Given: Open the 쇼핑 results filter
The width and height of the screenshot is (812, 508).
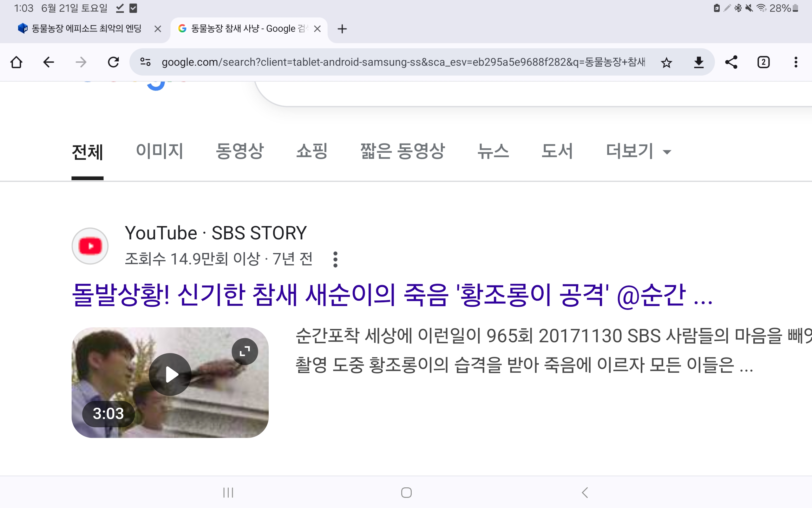Looking at the screenshot, I should coord(312,151).
